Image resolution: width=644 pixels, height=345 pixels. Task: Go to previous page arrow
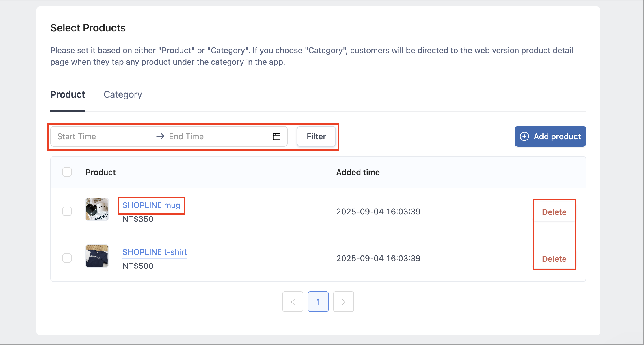tap(293, 302)
